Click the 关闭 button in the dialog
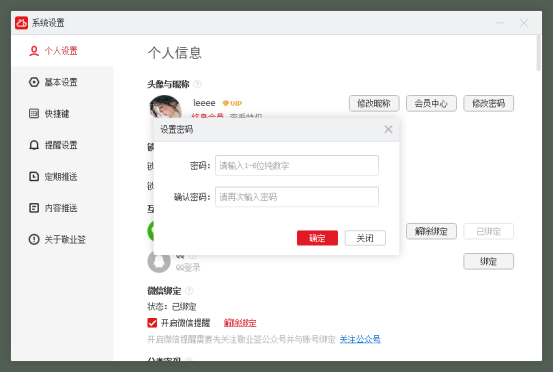The height and width of the screenshot is (372, 554). point(365,238)
